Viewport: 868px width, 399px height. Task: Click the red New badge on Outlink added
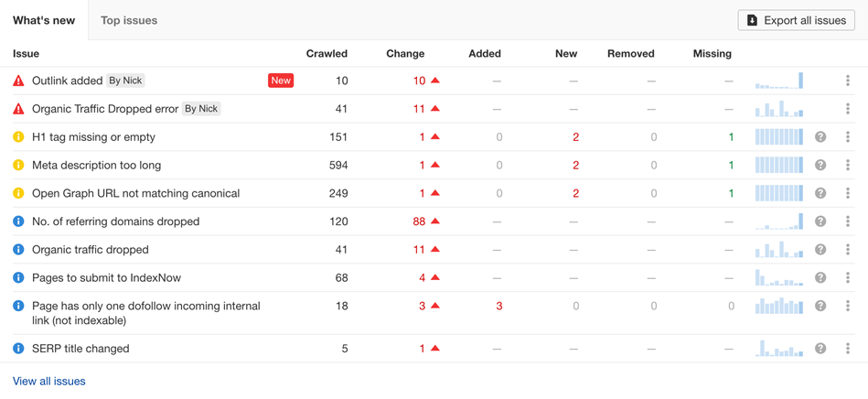281,81
